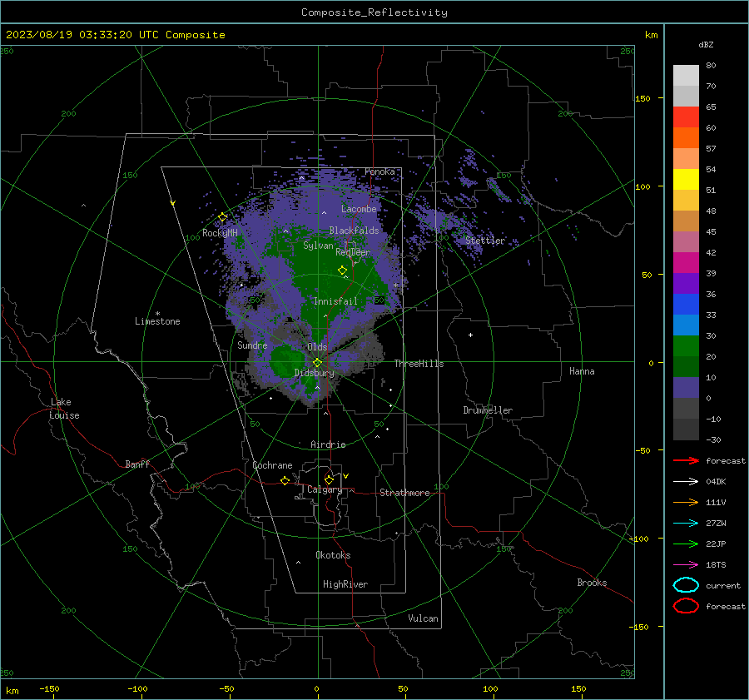This screenshot has height=700, width=749.
Task: Click the yellow diamond marker below RedDeer
Action: pos(342,270)
